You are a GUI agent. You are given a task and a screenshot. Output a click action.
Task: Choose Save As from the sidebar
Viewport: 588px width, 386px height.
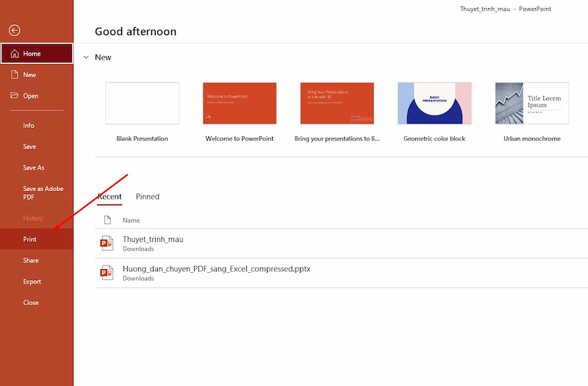tap(37, 168)
